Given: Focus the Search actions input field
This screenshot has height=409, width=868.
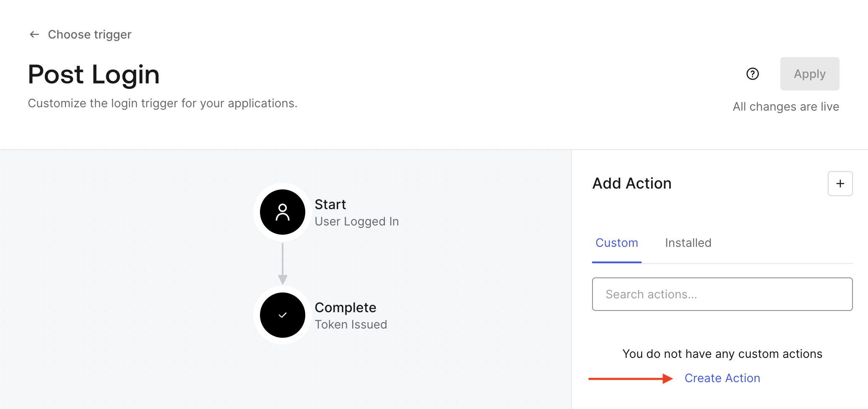Looking at the screenshot, I should click(x=722, y=294).
